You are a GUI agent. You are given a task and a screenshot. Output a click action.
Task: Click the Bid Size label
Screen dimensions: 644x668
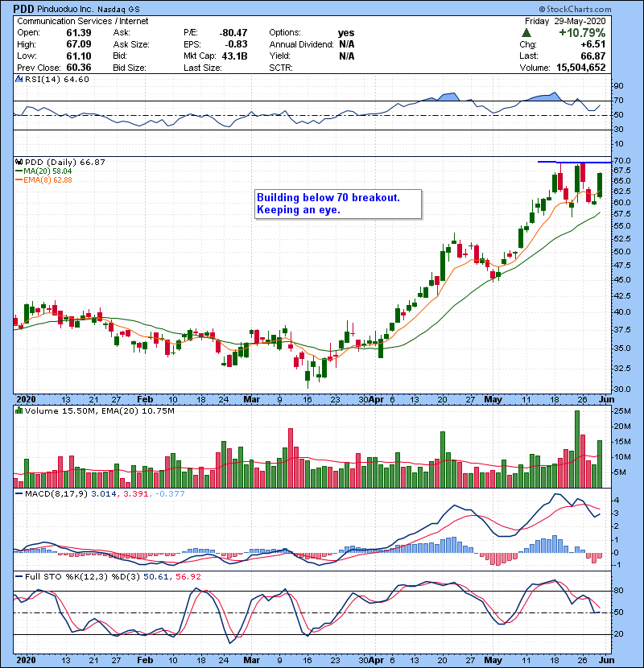130,68
